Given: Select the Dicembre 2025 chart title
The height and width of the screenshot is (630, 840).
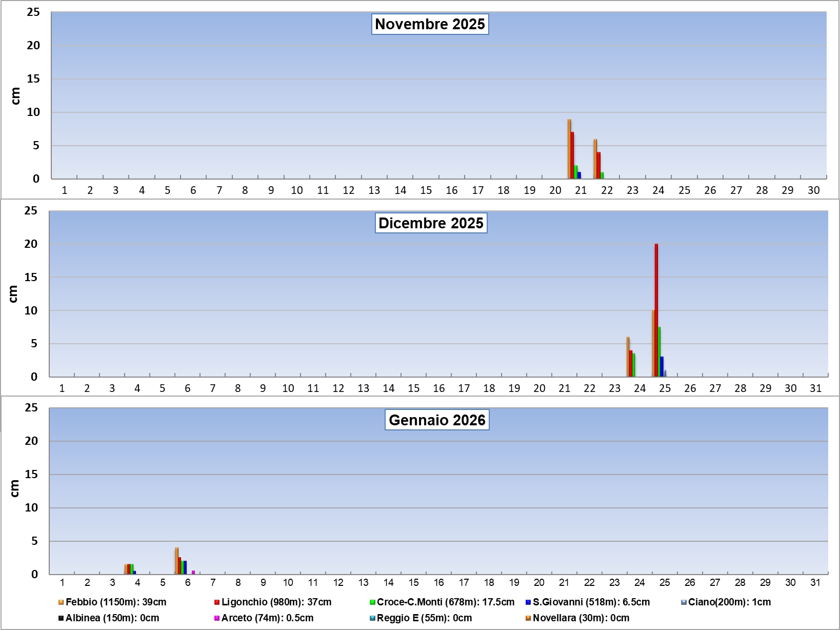Looking at the screenshot, I should tap(431, 223).
